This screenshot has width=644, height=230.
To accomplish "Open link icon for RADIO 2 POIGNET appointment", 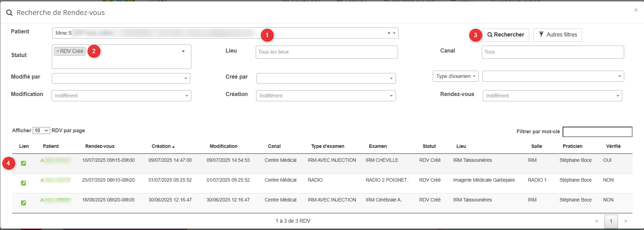I will tap(23, 183).
